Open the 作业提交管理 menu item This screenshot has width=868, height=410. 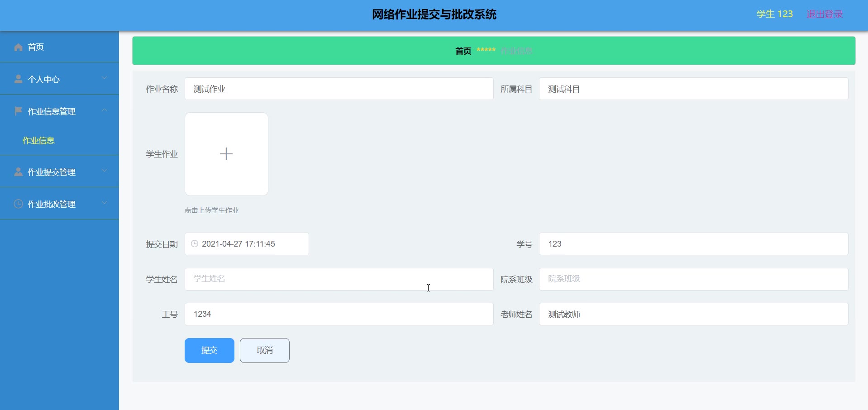point(59,172)
